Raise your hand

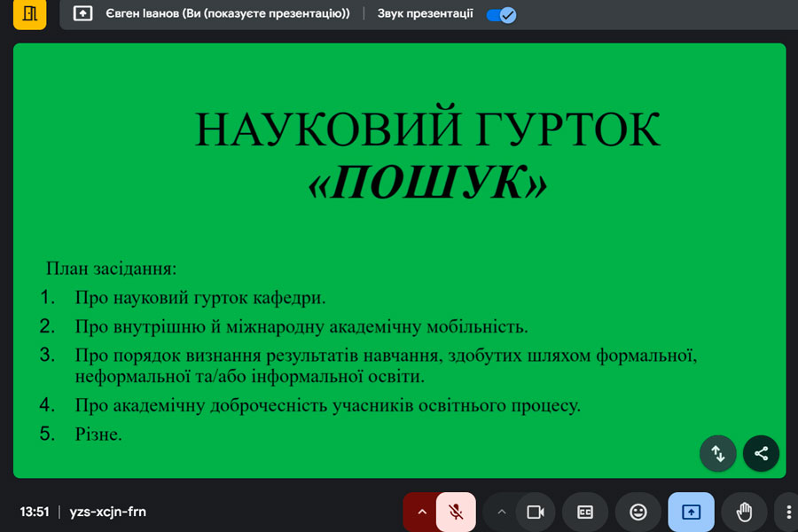pyautogui.click(x=744, y=512)
